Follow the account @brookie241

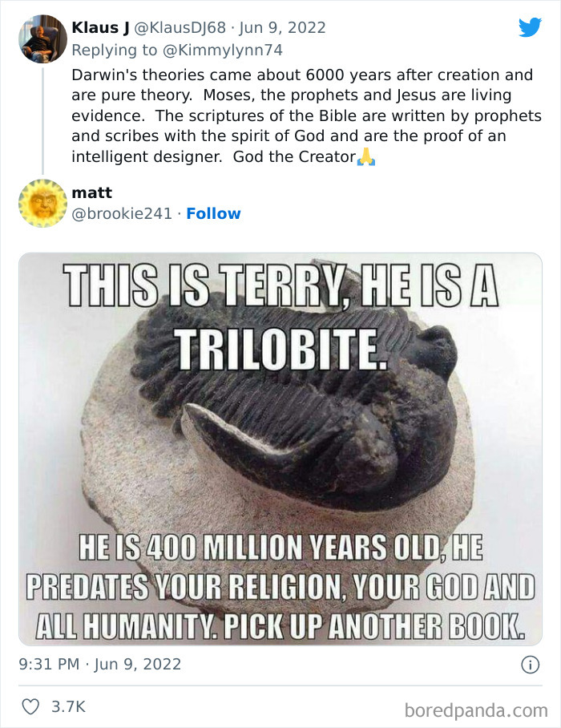coord(213,213)
